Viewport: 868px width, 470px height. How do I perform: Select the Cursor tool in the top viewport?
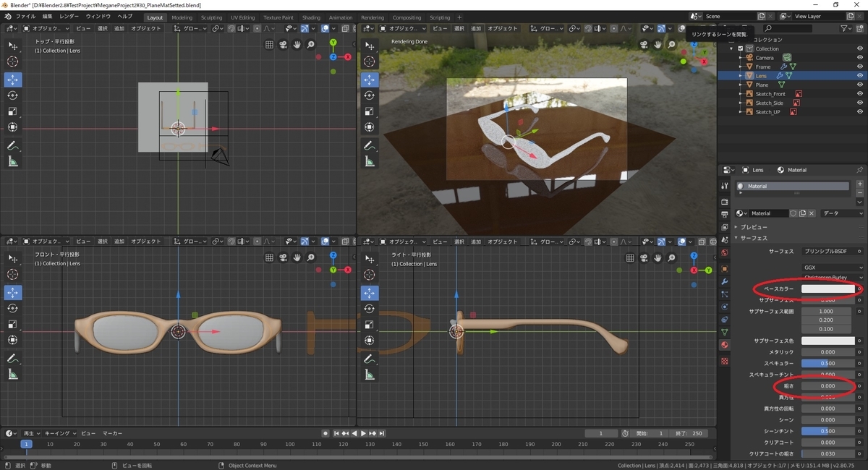click(x=13, y=61)
